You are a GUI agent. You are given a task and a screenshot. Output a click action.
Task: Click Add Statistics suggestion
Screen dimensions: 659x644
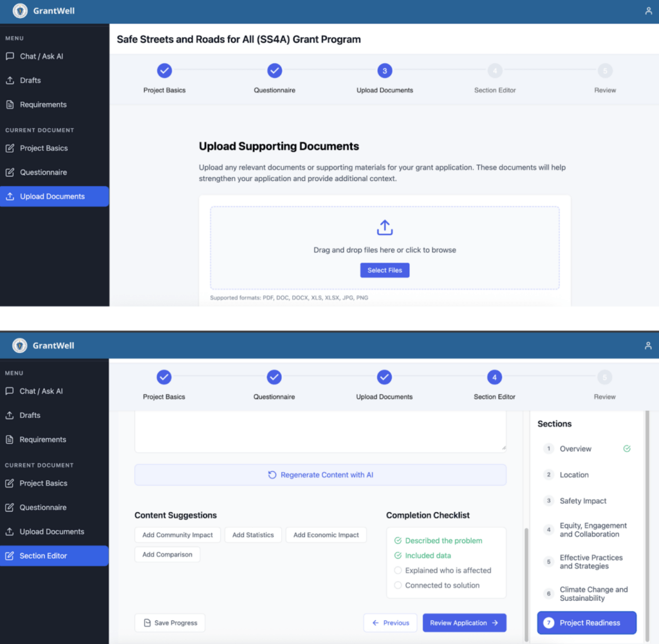[253, 535]
